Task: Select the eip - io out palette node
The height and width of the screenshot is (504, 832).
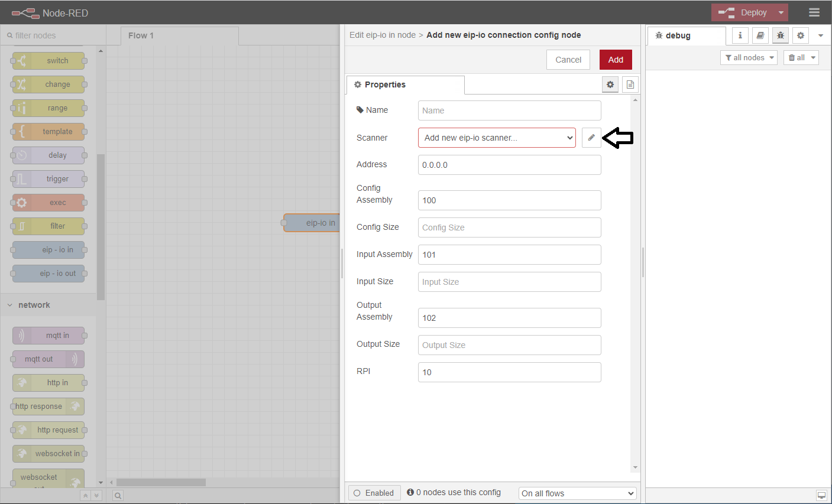Action: click(48, 274)
